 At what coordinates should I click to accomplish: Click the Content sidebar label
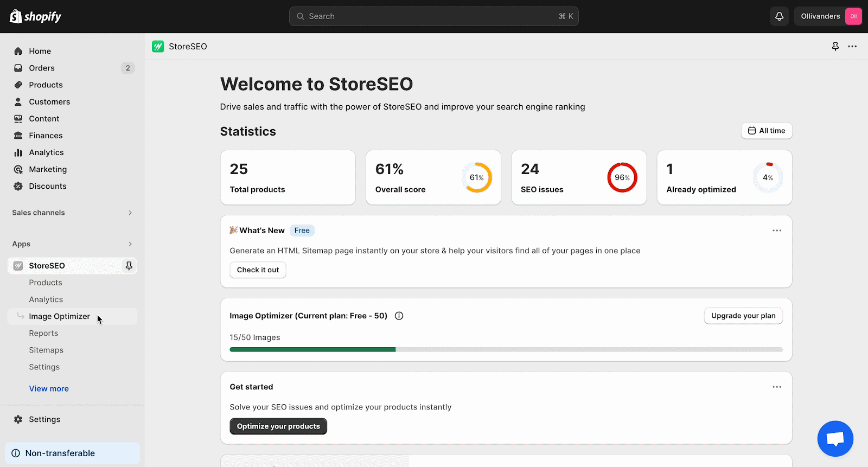pyautogui.click(x=44, y=119)
